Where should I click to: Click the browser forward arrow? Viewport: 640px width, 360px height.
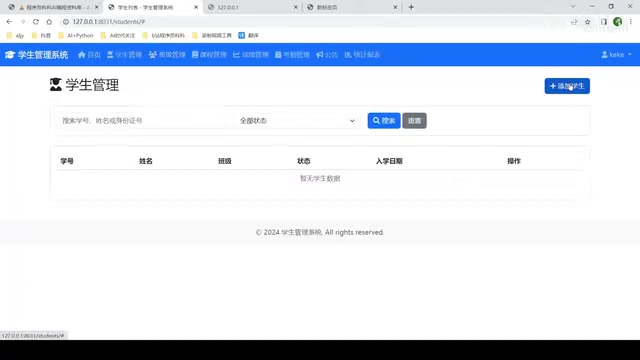(22, 22)
